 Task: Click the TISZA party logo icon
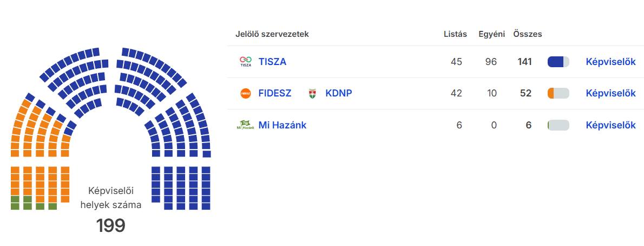[246, 62]
